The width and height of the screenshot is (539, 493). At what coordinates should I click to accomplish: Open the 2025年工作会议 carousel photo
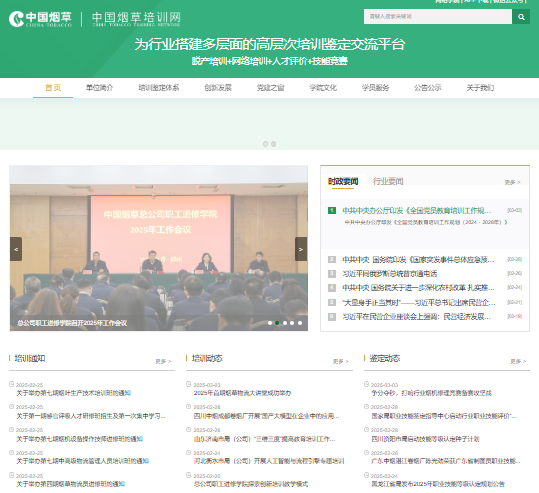pos(158,248)
